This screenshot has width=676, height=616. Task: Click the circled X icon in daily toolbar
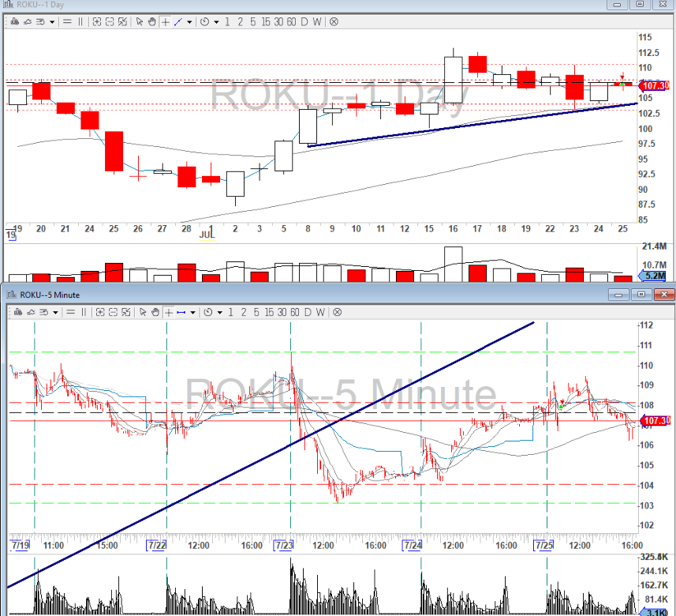coord(335,21)
